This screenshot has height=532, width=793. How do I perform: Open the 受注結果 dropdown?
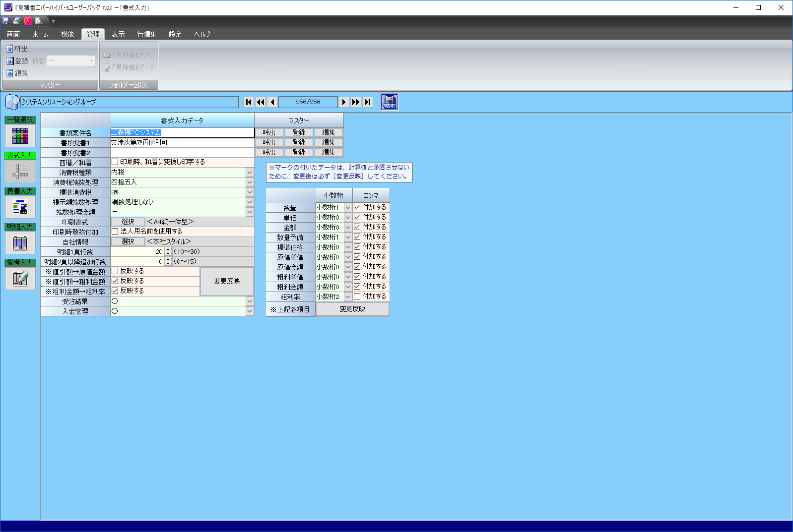click(250, 301)
